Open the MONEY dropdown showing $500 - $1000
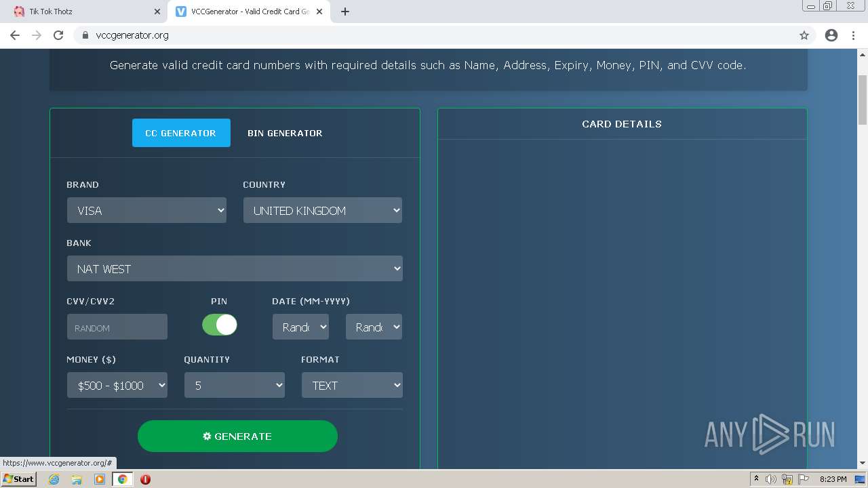The image size is (868, 488). click(117, 386)
